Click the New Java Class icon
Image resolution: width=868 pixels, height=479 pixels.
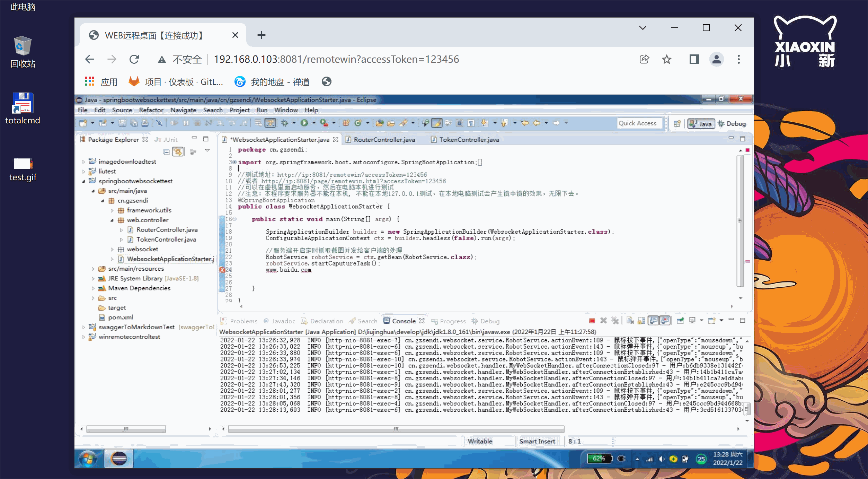point(358,123)
